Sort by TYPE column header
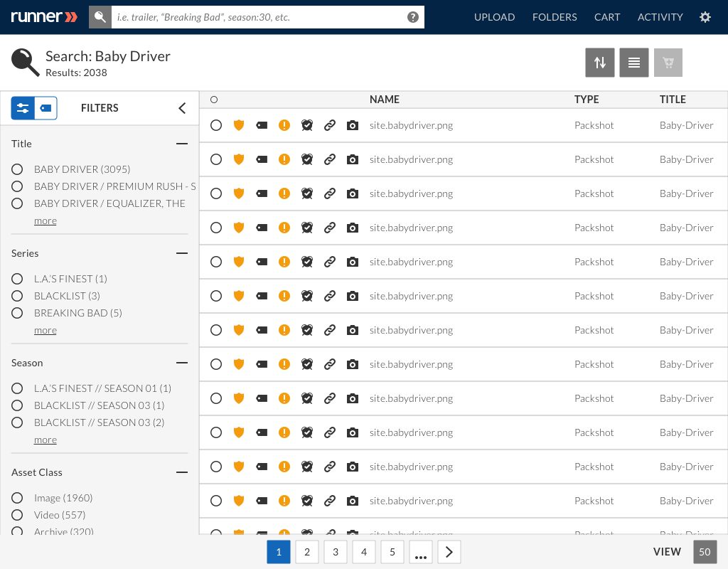The width and height of the screenshot is (728, 569). click(587, 100)
